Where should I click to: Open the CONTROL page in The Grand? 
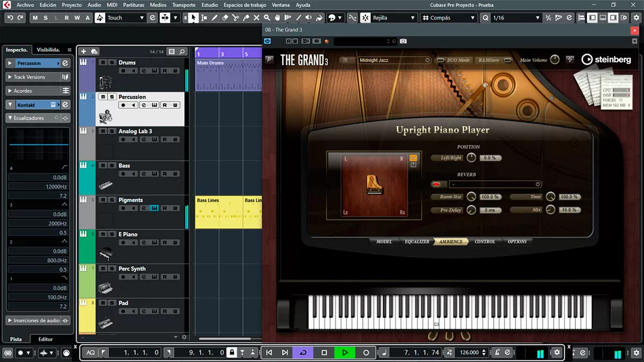pos(485,241)
